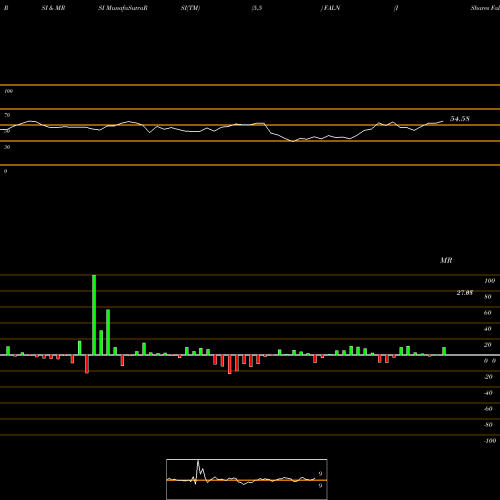Click the 0 level label on RSI axis
This screenshot has height=500, width=500.
[x=5, y=171]
